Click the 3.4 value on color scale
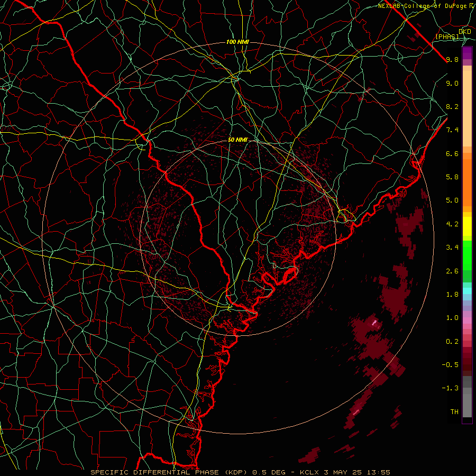This screenshot has height=476, width=476. [452, 248]
